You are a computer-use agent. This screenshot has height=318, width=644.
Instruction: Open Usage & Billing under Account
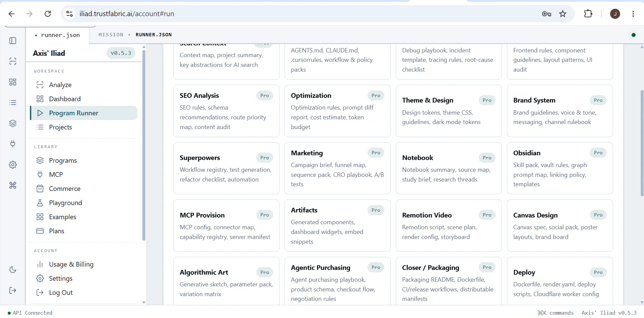click(x=84, y=264)
